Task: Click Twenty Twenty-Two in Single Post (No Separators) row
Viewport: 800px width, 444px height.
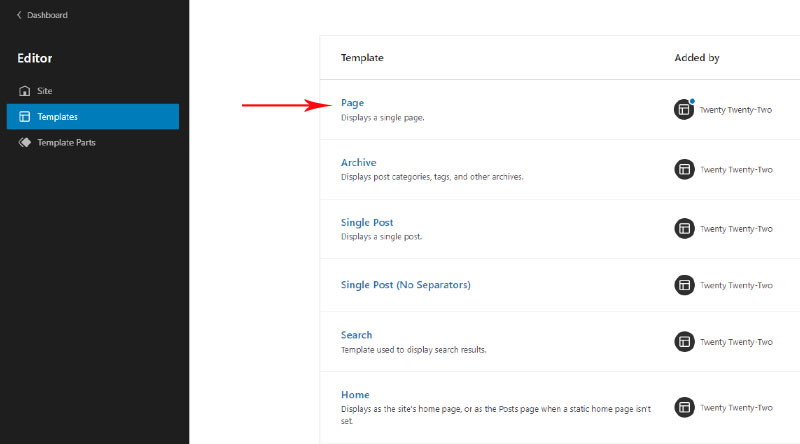Action: point(736,285)
